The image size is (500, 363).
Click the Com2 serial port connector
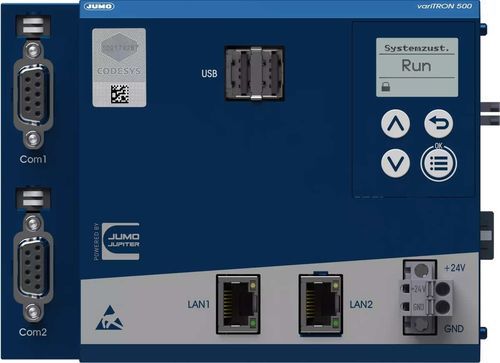click(33, 268)
